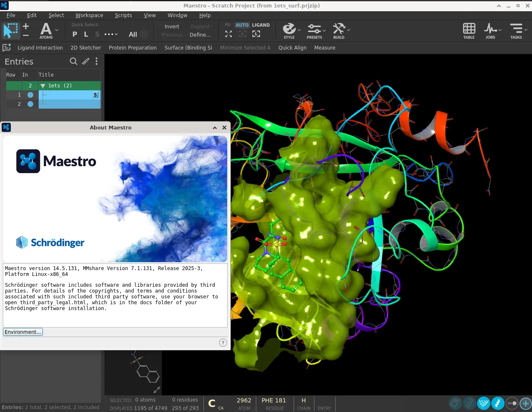Click All in Quick Select

(133, 35)
